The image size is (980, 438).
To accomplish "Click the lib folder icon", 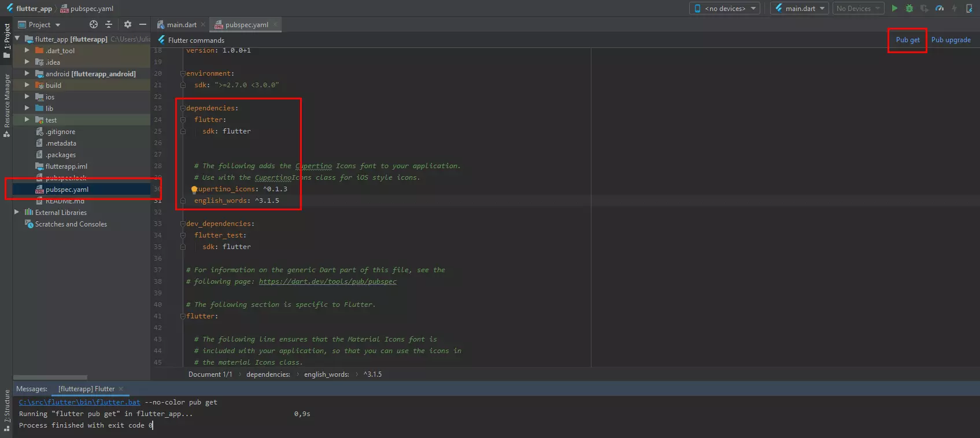I will 39,108.
